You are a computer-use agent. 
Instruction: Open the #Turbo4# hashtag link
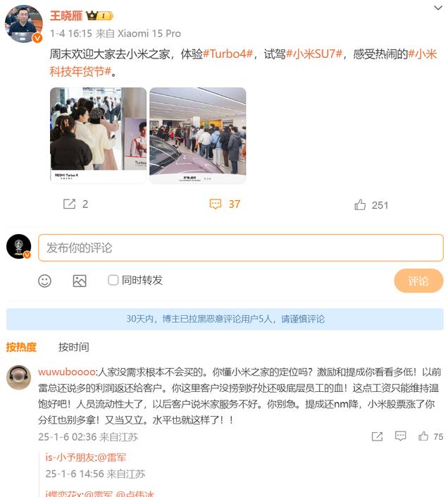228,54
